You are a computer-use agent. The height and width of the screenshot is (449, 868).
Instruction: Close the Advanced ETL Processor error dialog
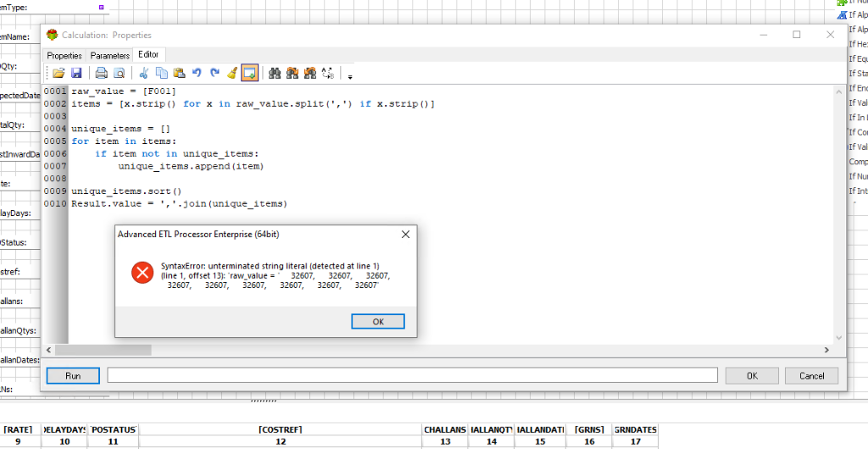[x=405, y=235]
